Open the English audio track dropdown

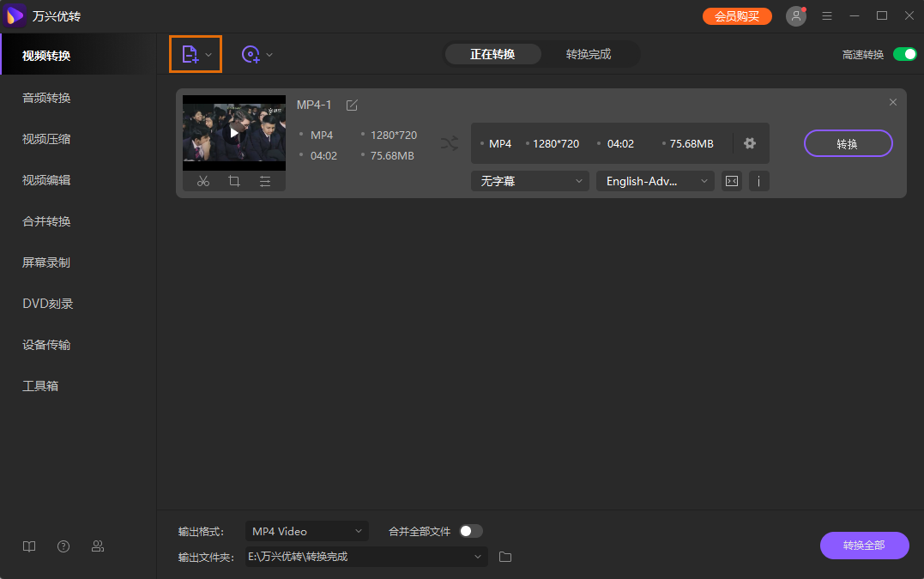click(655, 181)
